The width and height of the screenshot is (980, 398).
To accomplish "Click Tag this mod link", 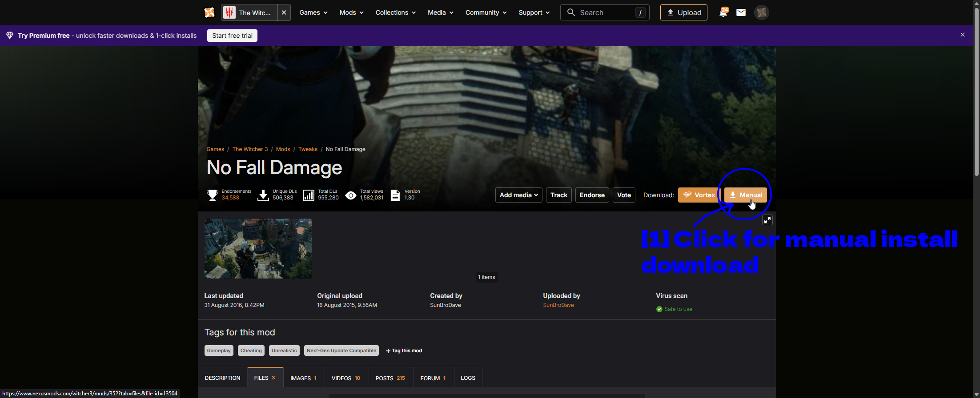I will click(404, 350).
